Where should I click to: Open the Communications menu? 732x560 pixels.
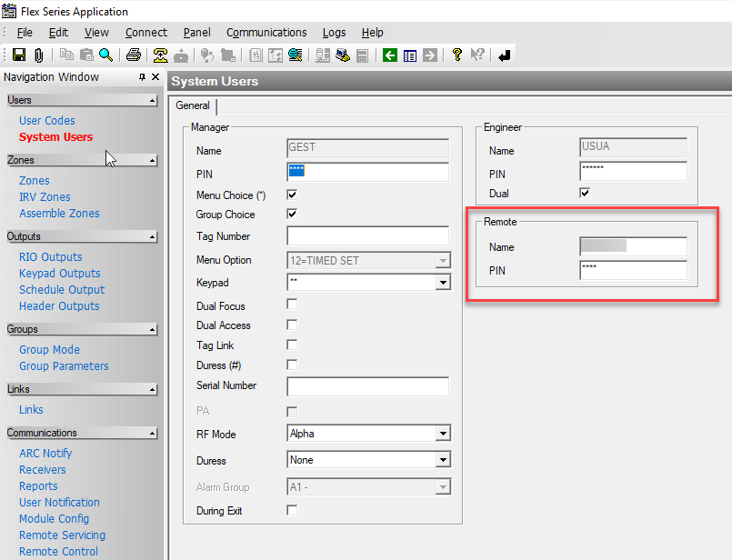(266, 33)
